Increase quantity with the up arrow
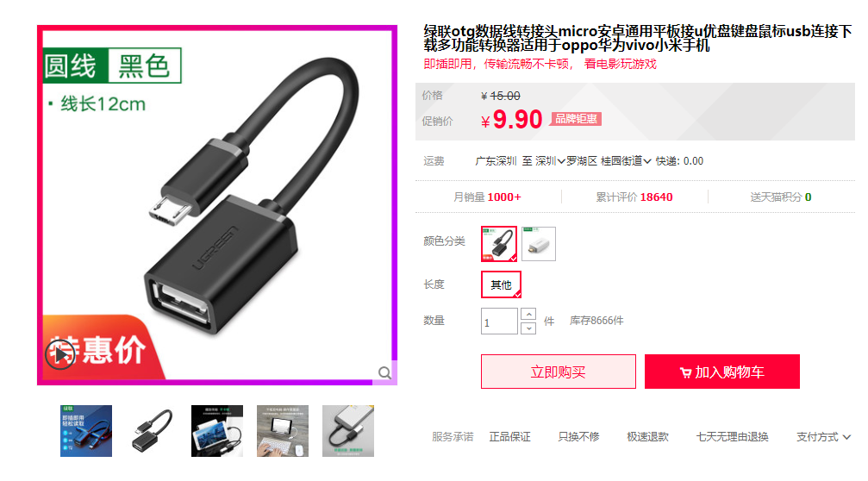 (528, 314)
